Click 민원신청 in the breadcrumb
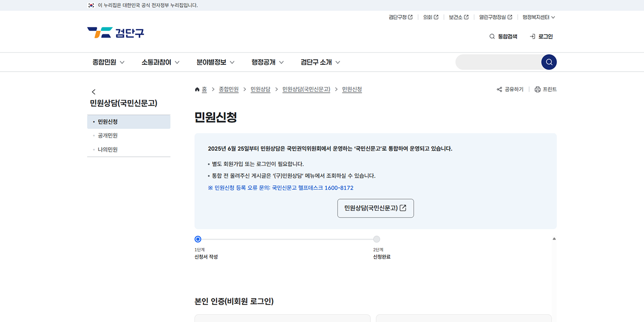This screenshot has height=322, width=644. coord(352,89)
